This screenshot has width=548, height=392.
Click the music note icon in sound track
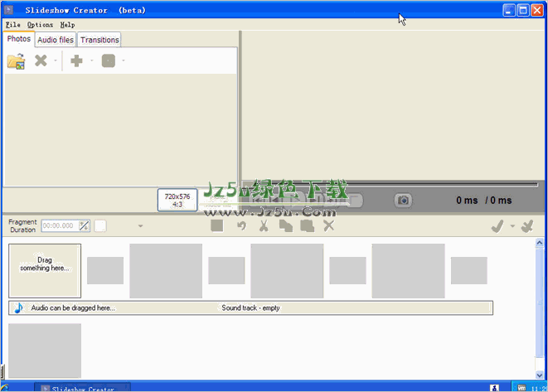point(18,307)
